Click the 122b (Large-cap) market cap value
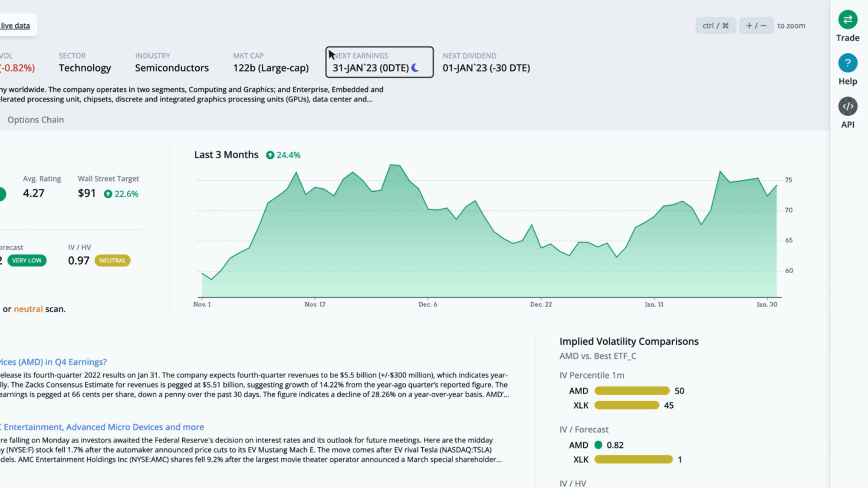Screen dimensions: 868x488 click(271, 68)
